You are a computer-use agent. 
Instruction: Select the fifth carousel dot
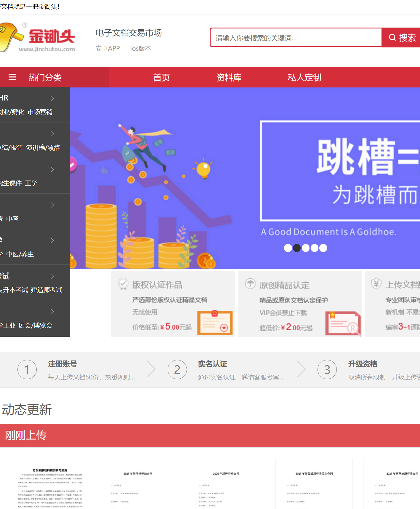tap(323, 248)
